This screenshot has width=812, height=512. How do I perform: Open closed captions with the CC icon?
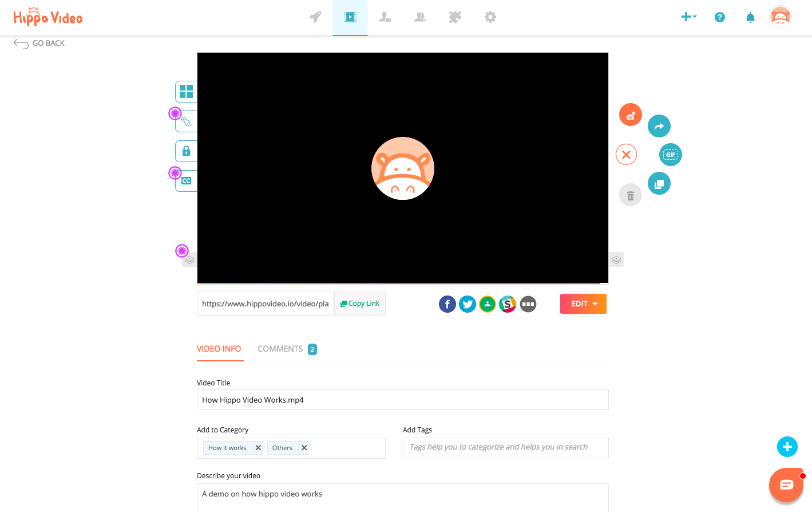(185, 180)
